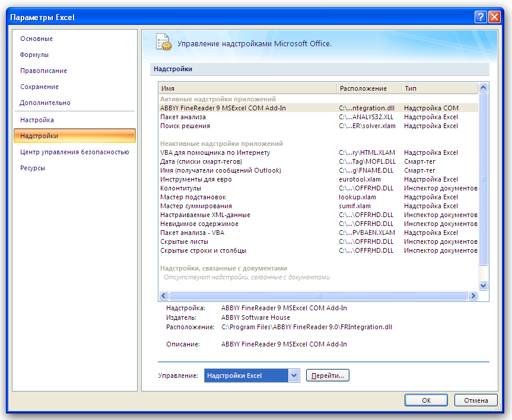Click the vertical scrollbar up arrow
The image size is (512, 420).
pyautogui.click(x=484, y=88)
